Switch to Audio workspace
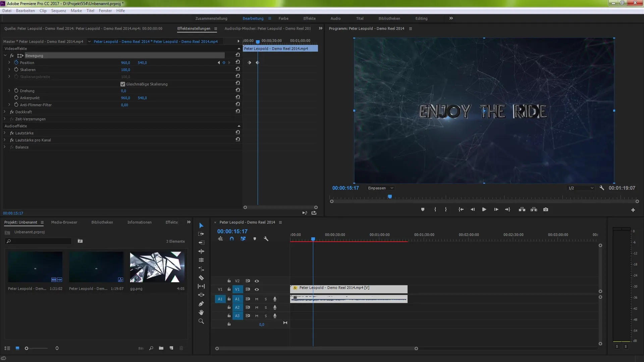This screenshot has width=644, height=362. point(335,18)
